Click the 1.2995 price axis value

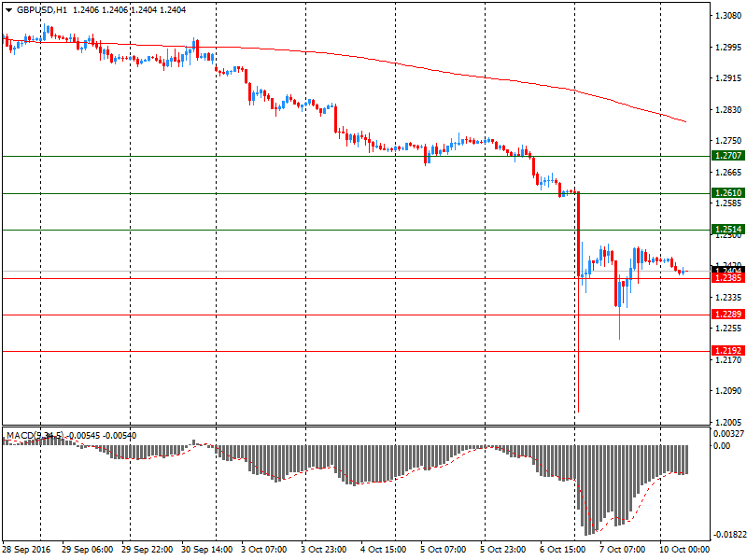(x=728, y=48)
